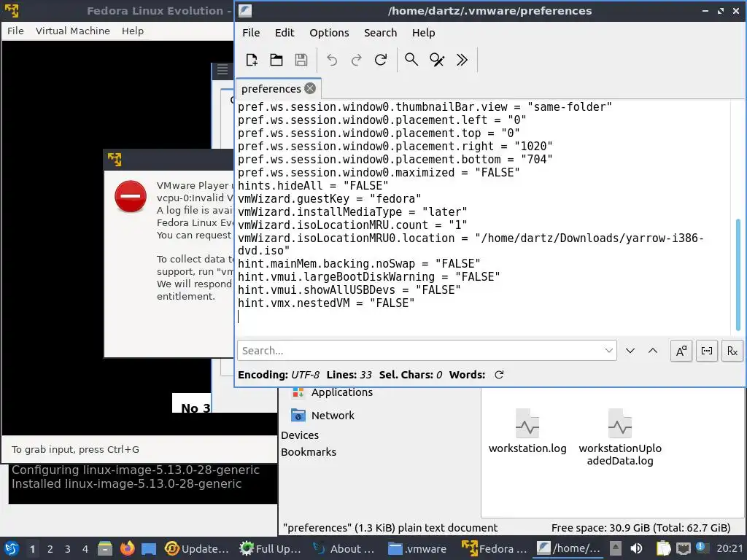
Task: Toggle Regular Expression search option
Action: pyautogui.click(x=732, y=351)
